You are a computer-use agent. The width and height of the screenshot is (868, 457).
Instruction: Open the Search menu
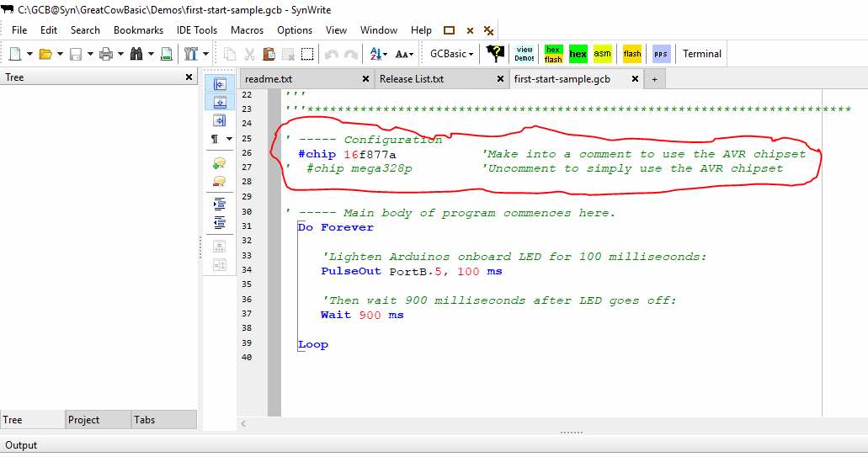pos(85,29)
